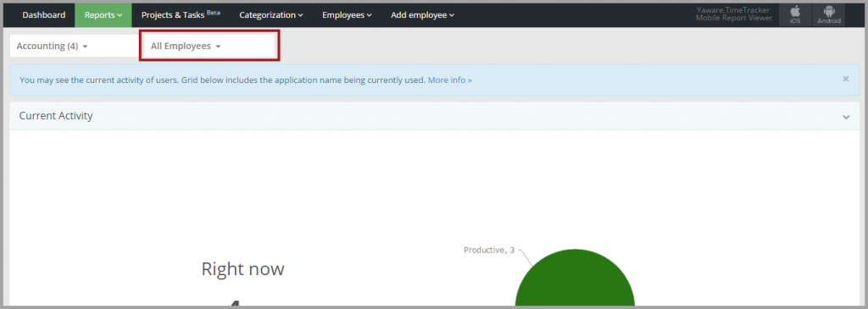Open the iOS mobile app icon
This screenshot has height=309, width=868.
[795, 15]
